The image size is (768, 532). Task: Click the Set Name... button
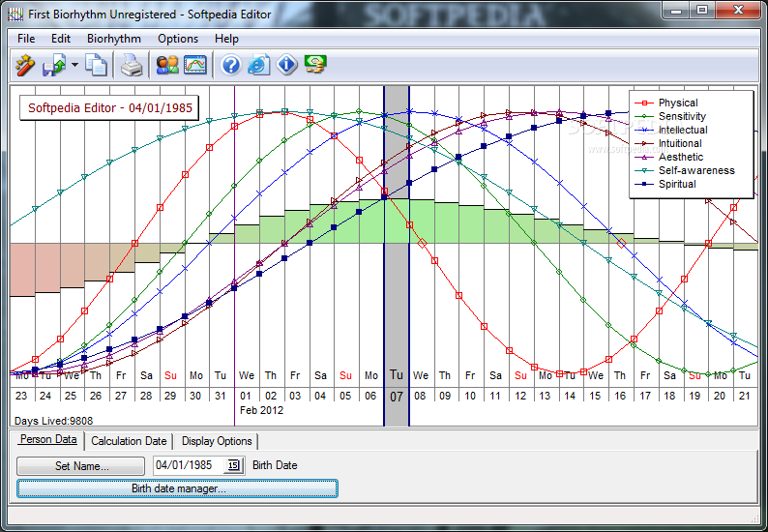(x=81, y=466)
